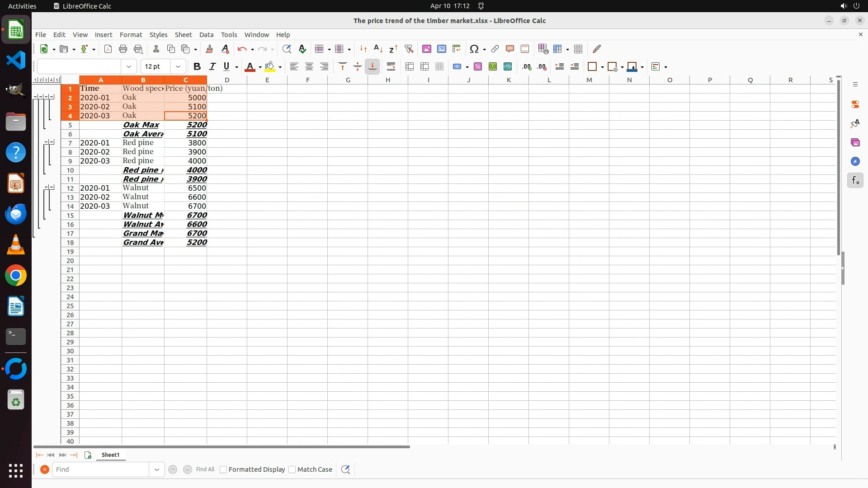Enable the Formatted Display checkbox
This screenshot has width=868, height=488.
point(223,469)
